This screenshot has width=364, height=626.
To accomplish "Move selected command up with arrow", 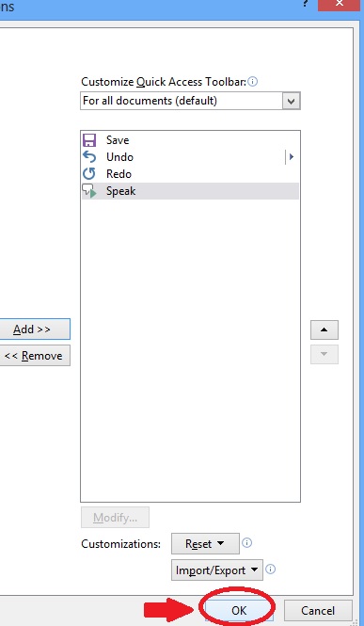I will (324, 329).
